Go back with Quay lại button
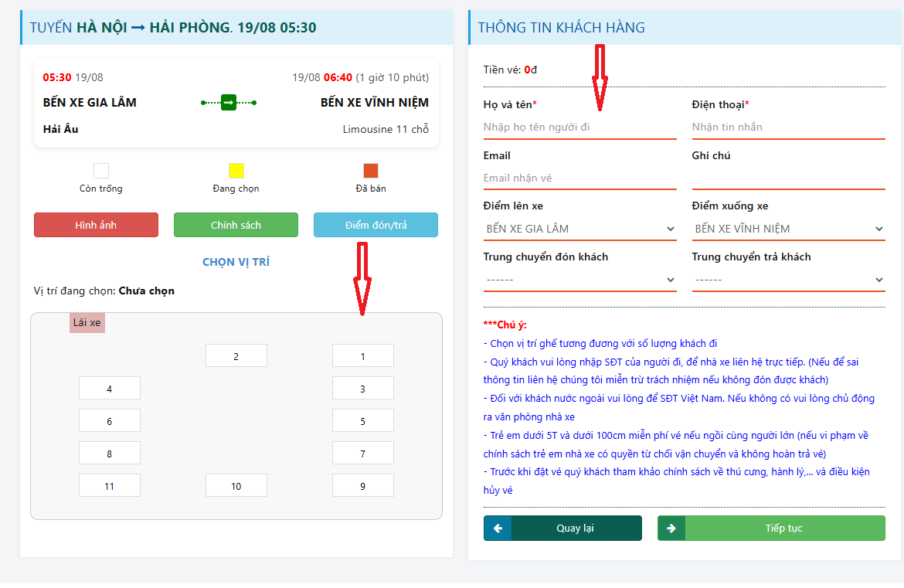 click(562, 528)
